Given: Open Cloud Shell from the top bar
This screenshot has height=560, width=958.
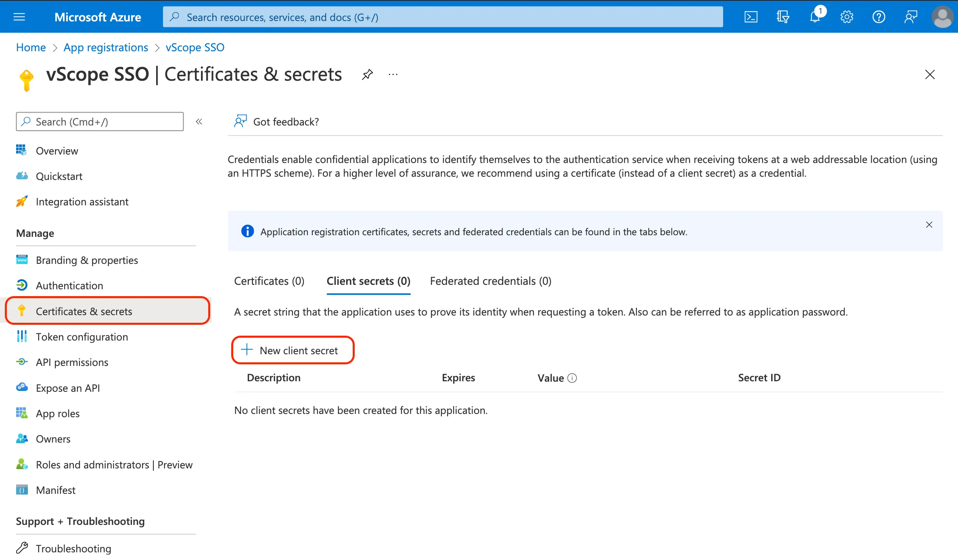Looking at the screenshot, I should click(x=751, y=17).
